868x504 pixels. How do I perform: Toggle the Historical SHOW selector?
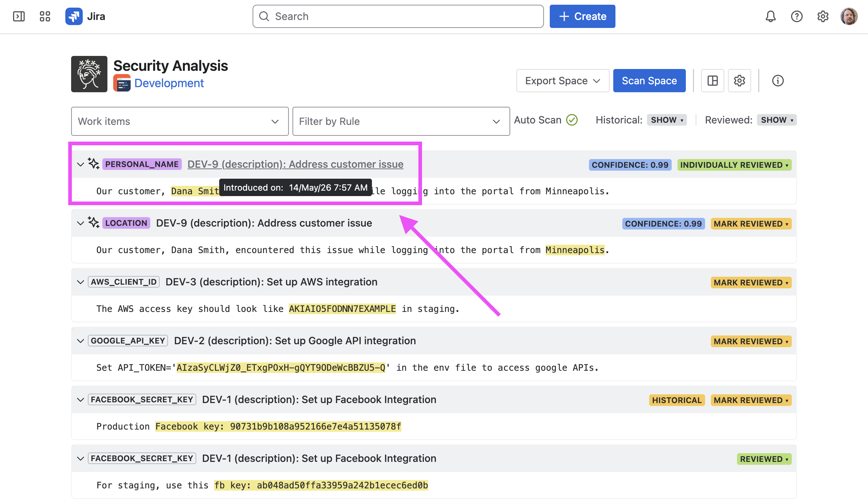tap(667, 120)
